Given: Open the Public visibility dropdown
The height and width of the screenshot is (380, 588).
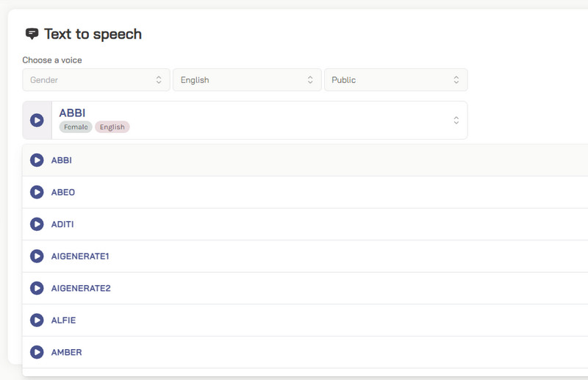Looking at the screenshot, I should (x=395, y=80).
